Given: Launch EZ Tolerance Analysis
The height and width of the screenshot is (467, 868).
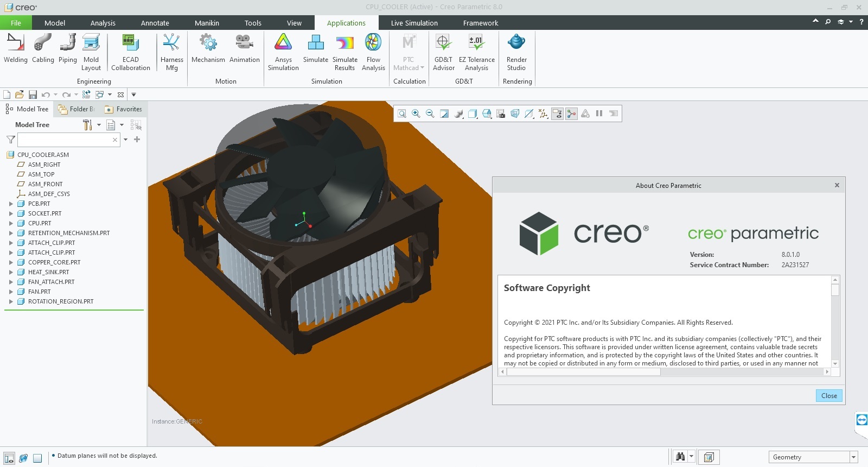Looking at the screenshot, I should 477,52.
